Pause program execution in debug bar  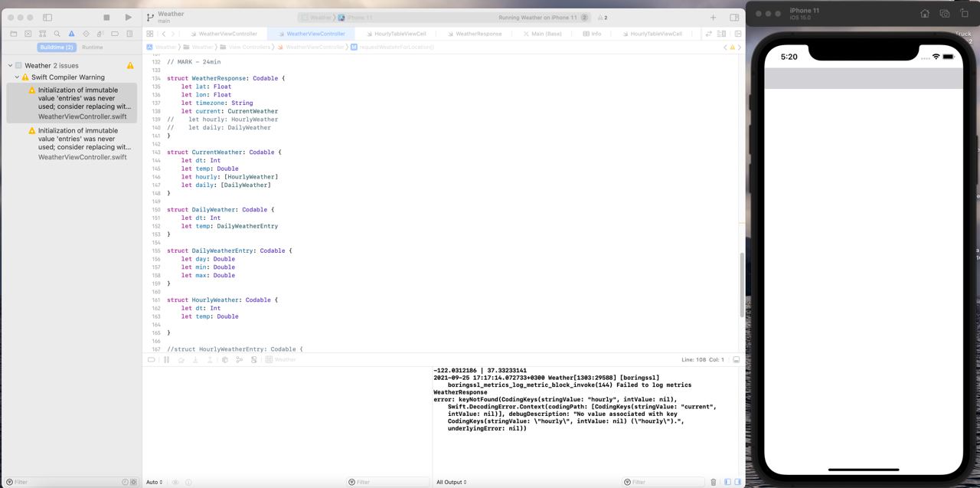pyautogui.click(x=166, y=359)
